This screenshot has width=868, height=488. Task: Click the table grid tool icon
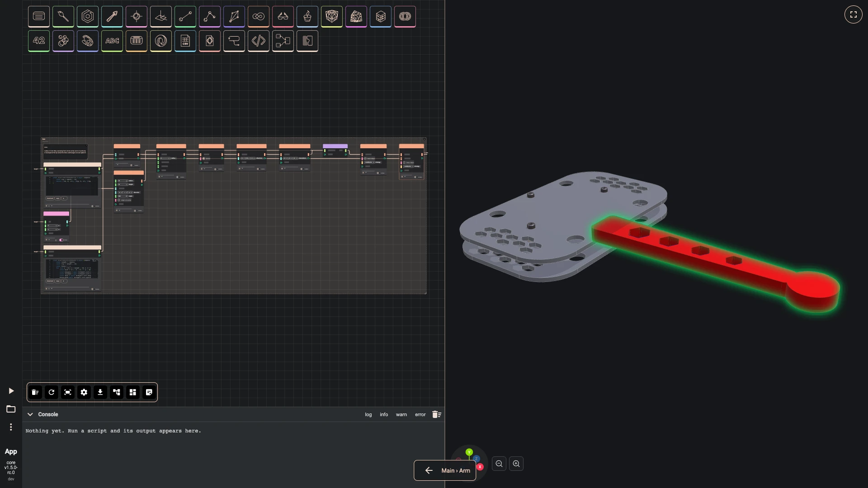tap(137, 41)
